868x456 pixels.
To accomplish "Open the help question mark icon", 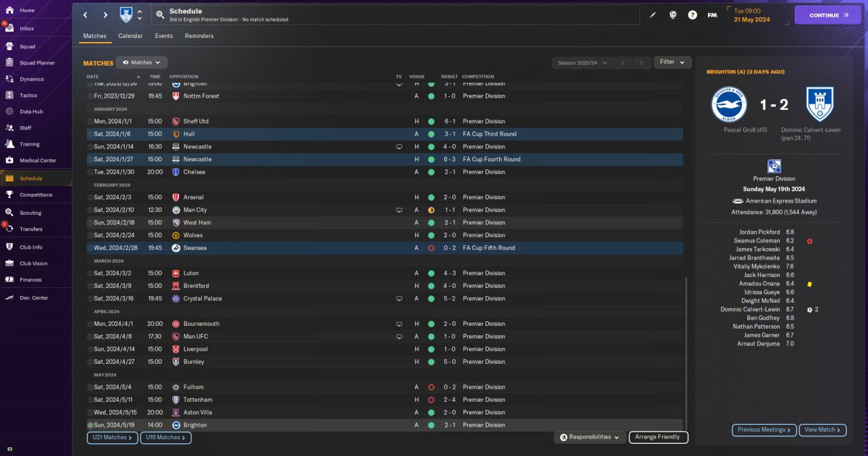I will click(x=692, y=15).
